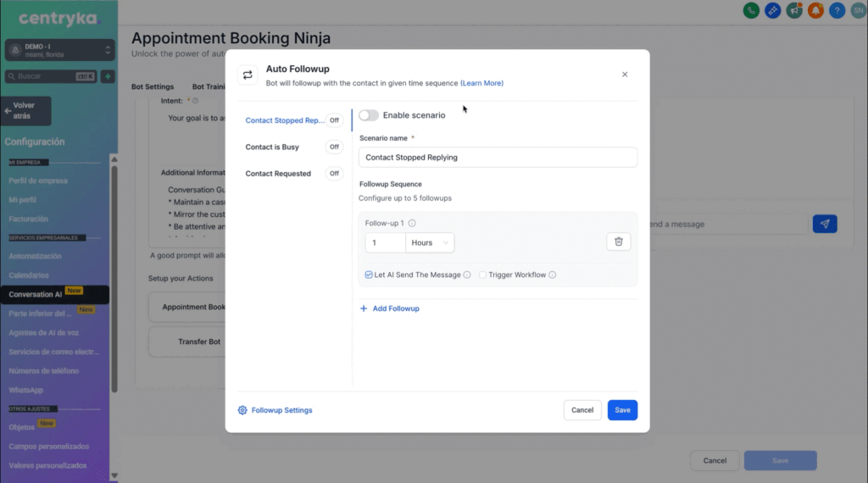Viewport: 868px width, 483px height.
Task: Click the blue send message arrow button
Action: click(825, 224)
